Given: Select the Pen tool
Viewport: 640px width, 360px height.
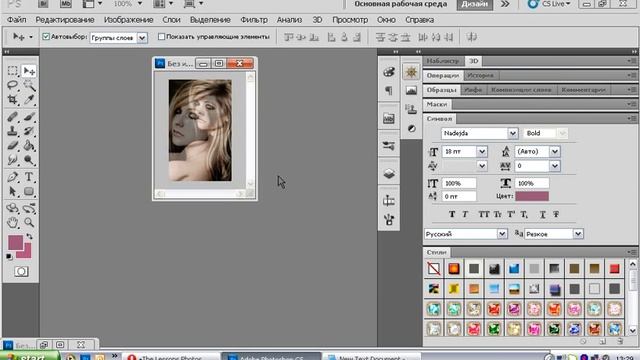Looking at the screenshot, I should tap(13, 177).
